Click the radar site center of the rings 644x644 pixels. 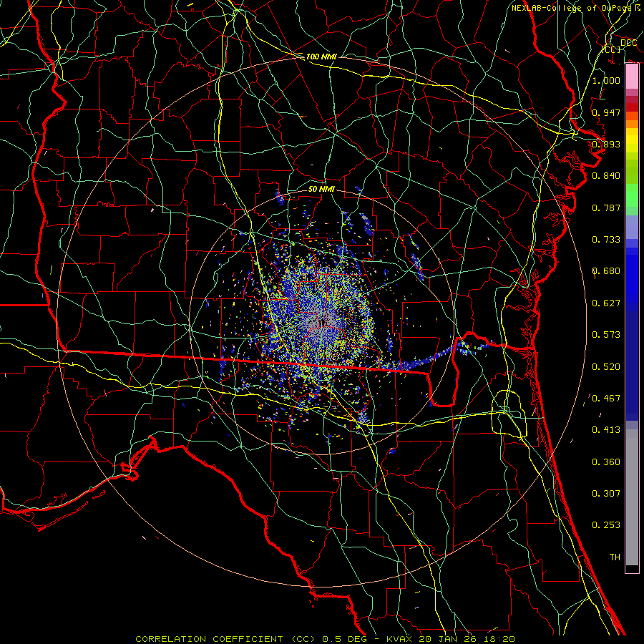321,323
